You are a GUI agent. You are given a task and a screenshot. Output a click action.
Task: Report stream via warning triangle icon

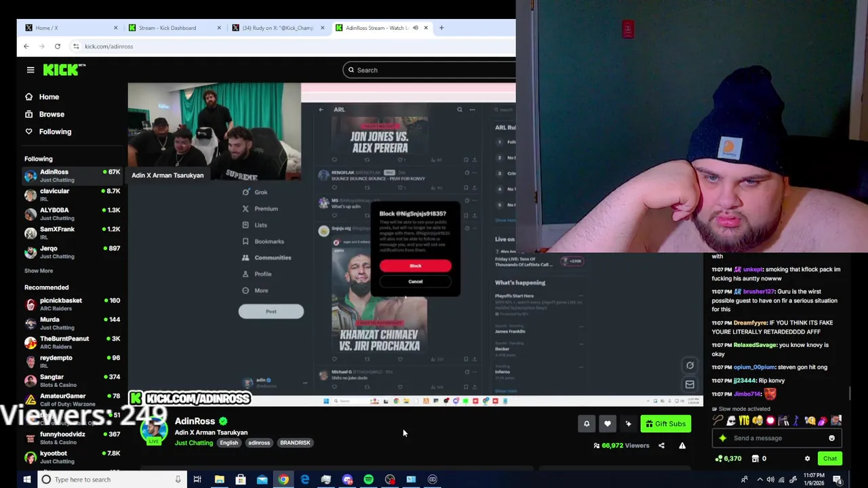[x=682, y=445]
